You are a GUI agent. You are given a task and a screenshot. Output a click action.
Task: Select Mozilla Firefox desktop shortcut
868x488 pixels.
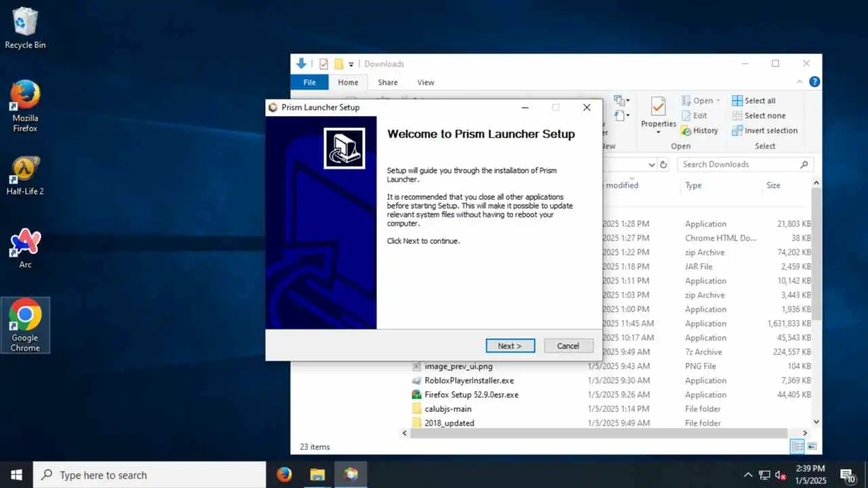click(x=25, y=106)
